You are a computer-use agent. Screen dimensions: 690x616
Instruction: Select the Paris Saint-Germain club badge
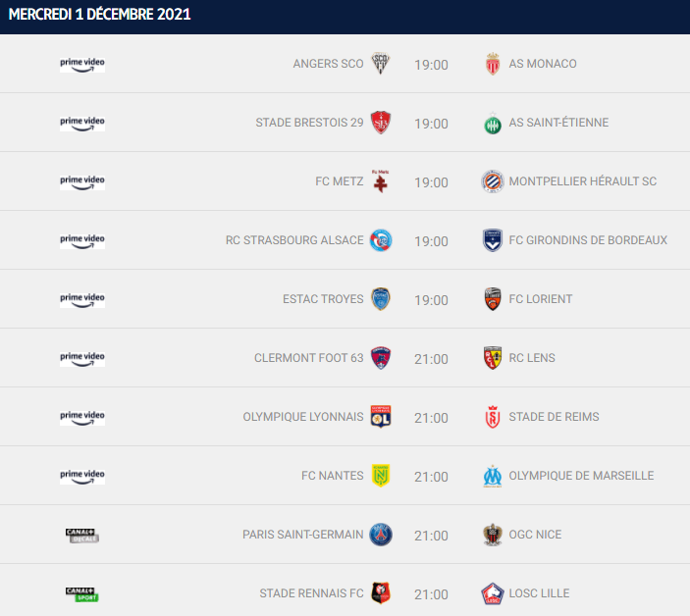coord(381,535)
